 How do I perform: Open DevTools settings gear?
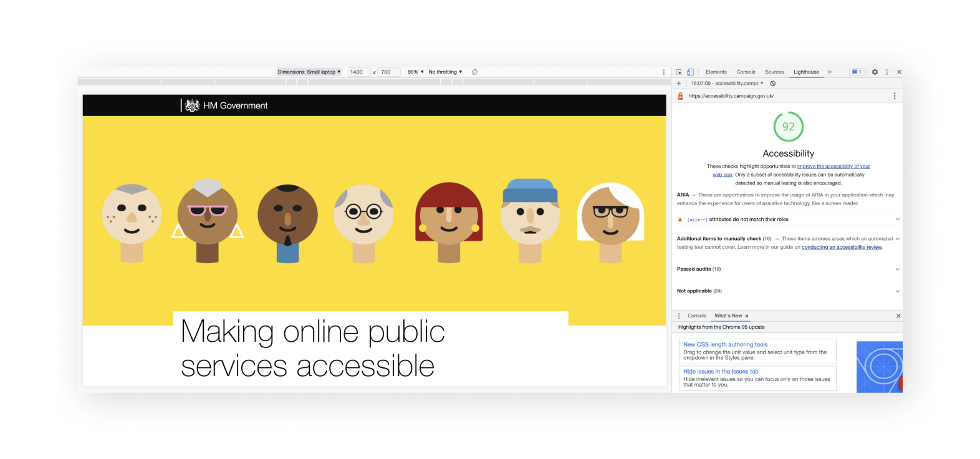875,72
